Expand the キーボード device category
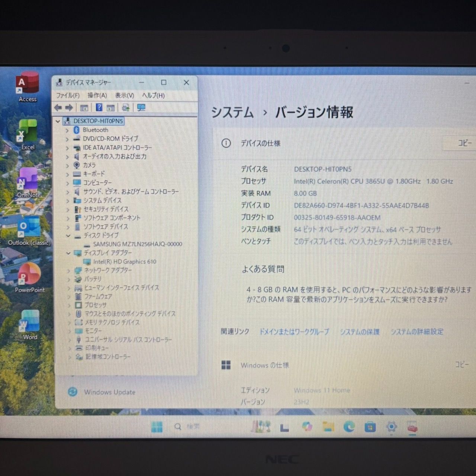The image size is (476, 476). click(67, 174)
